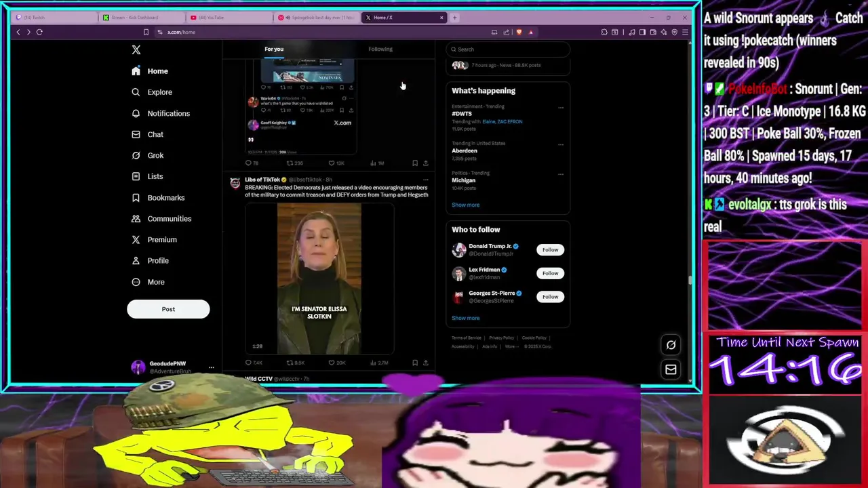Open the Michigan trending topic
The height and width of the screenshot is (488, 868).
464,180
